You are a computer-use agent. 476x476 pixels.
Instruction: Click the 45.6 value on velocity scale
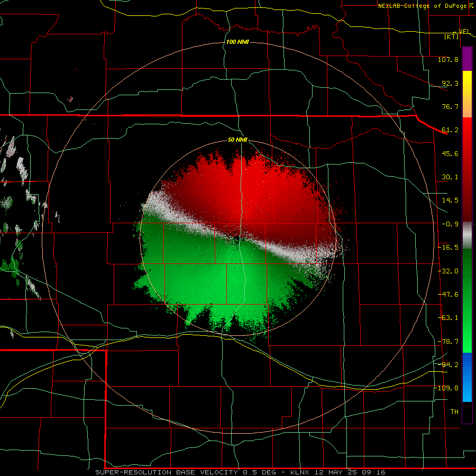(450, 153)
